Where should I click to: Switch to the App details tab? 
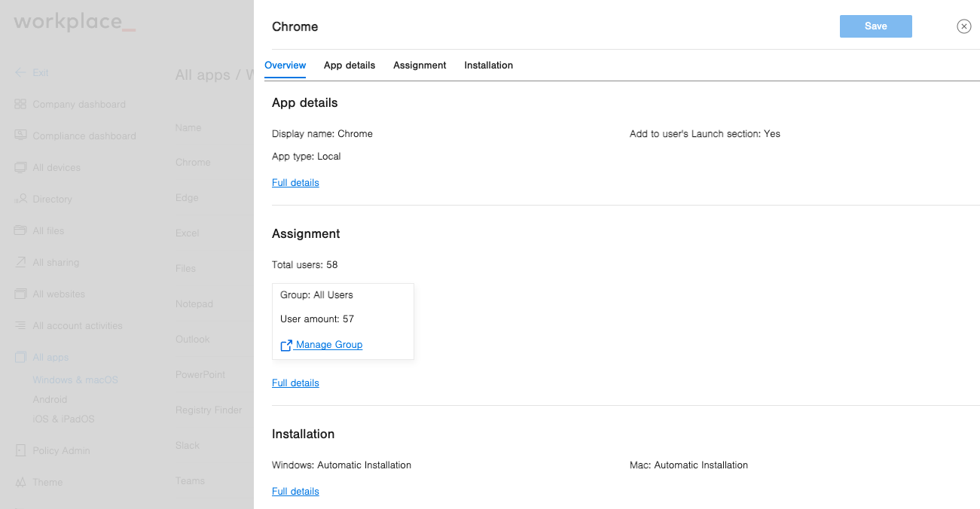[350, 66]
